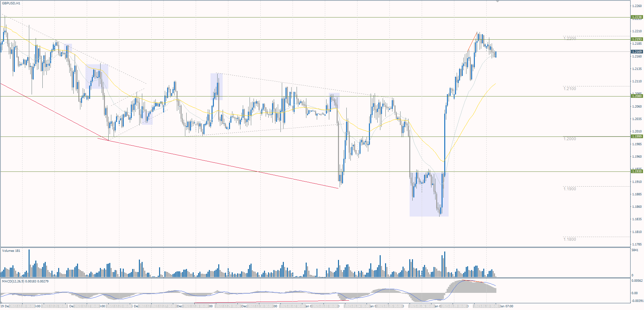Screen dimensions: 644x310
Task: Click the 1.1810 price scale value
Action: pos(637,232)
